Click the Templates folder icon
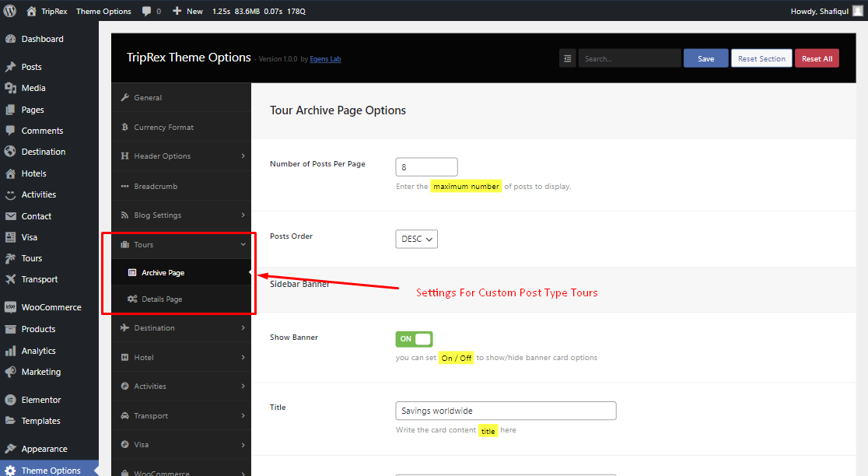This screenshot has height=476, width=868. point(11,421)
